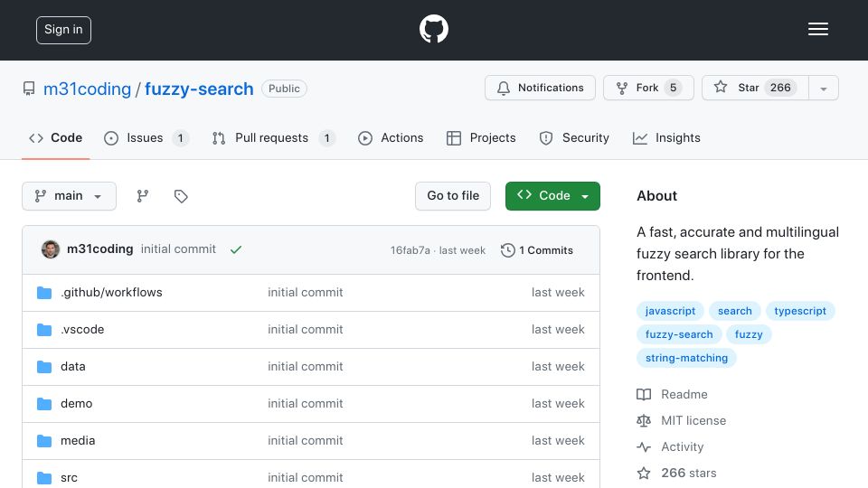This screenshot has height=488, width=868.
Task: Click the folder icon beside .github/workflows
Action: pos(44,293)
